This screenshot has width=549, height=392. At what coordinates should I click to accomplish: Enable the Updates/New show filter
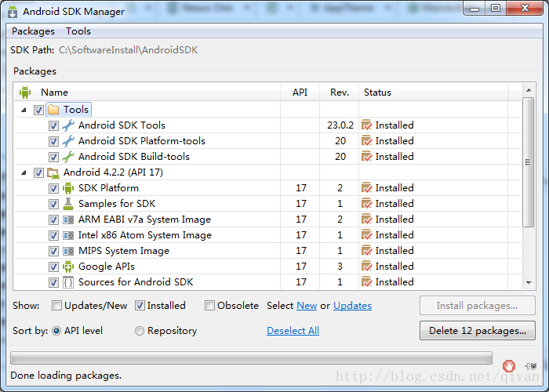56,306
